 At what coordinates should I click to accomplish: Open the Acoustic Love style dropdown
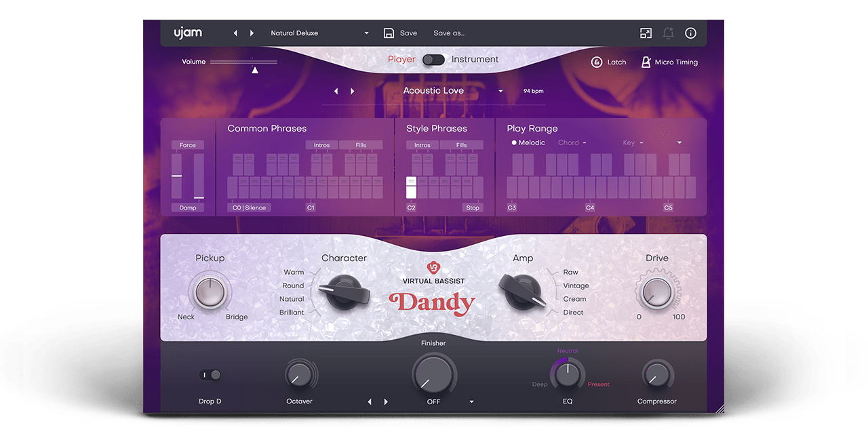(500, 91)
